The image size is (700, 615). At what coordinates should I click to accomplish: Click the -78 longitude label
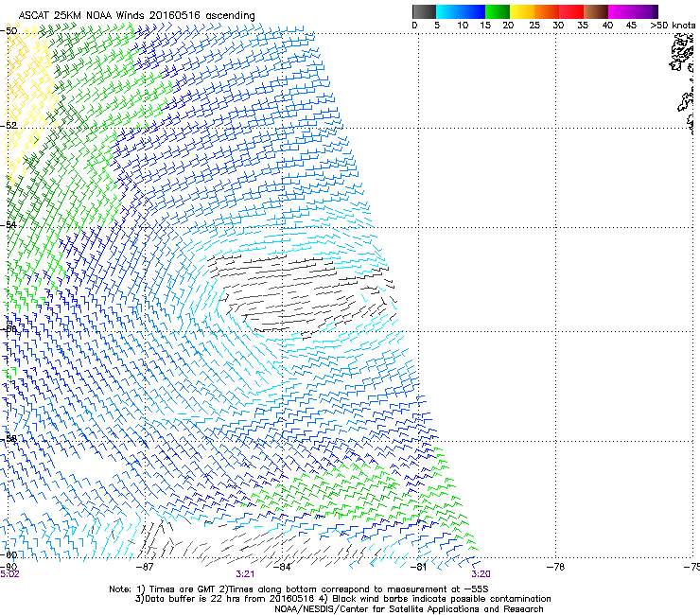(x=555, y=567)
